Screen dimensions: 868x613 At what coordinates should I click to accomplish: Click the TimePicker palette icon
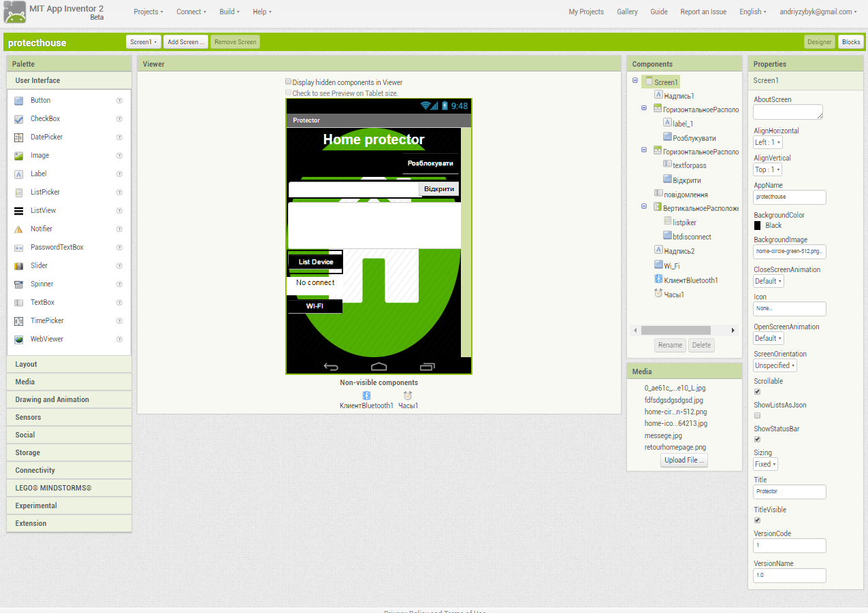point(18,321)
